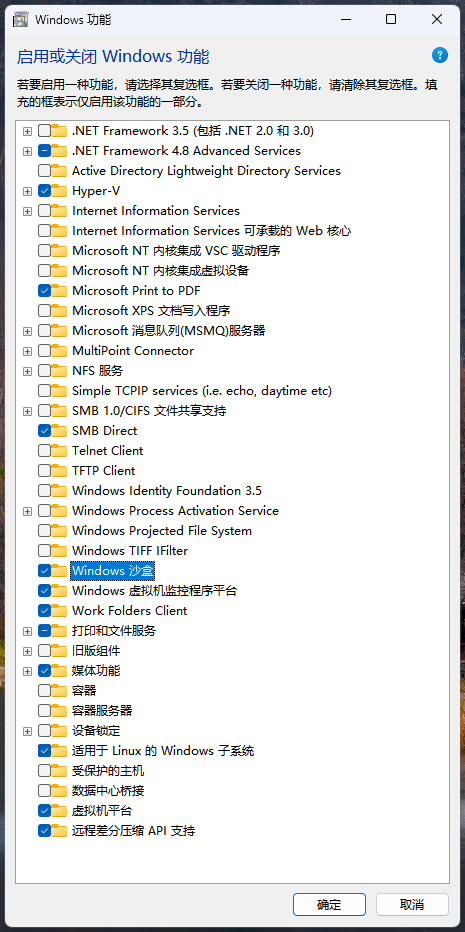Expand the Windows Process Activation Service node
The width and height of the screenshot is (465, 932).
click(27, 511)
